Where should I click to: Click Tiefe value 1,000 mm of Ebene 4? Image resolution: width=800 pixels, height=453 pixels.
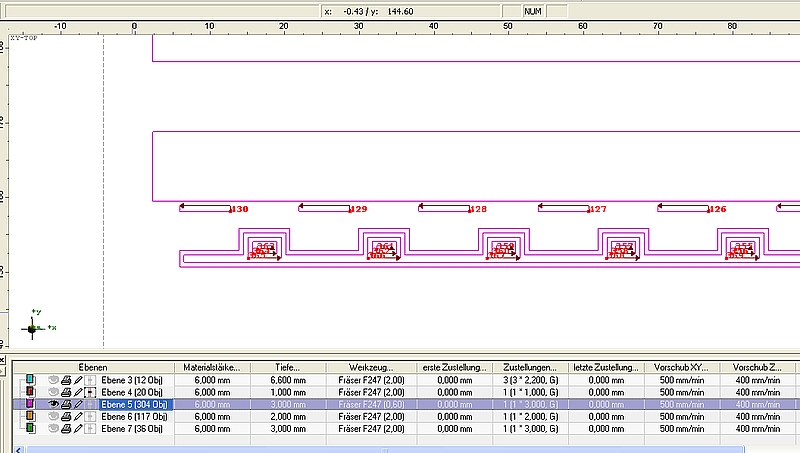(x=288, y=392)
